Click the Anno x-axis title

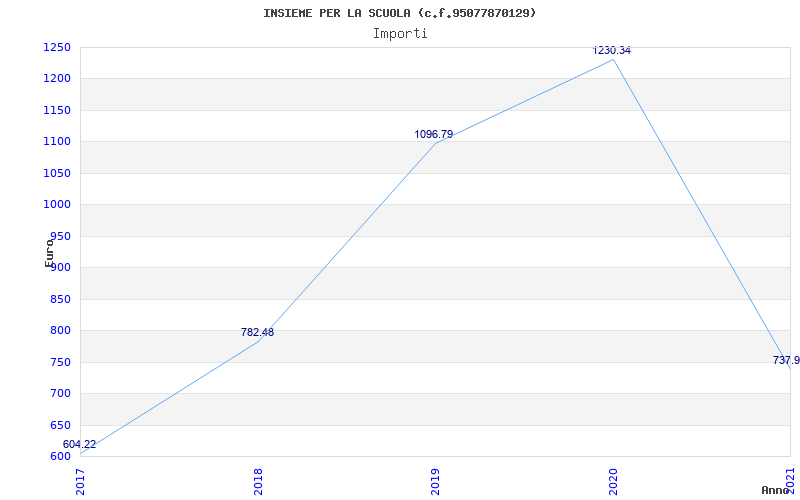click(776, 490)
